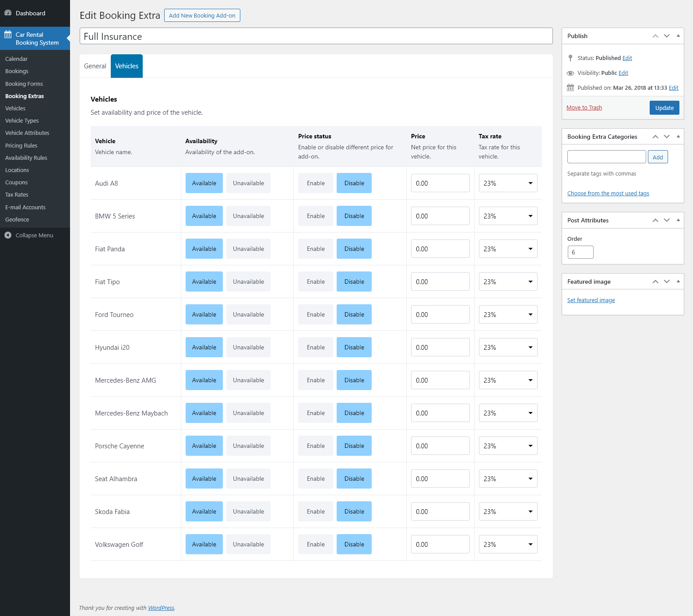Enable price status for BMW 5 Series

316,216
